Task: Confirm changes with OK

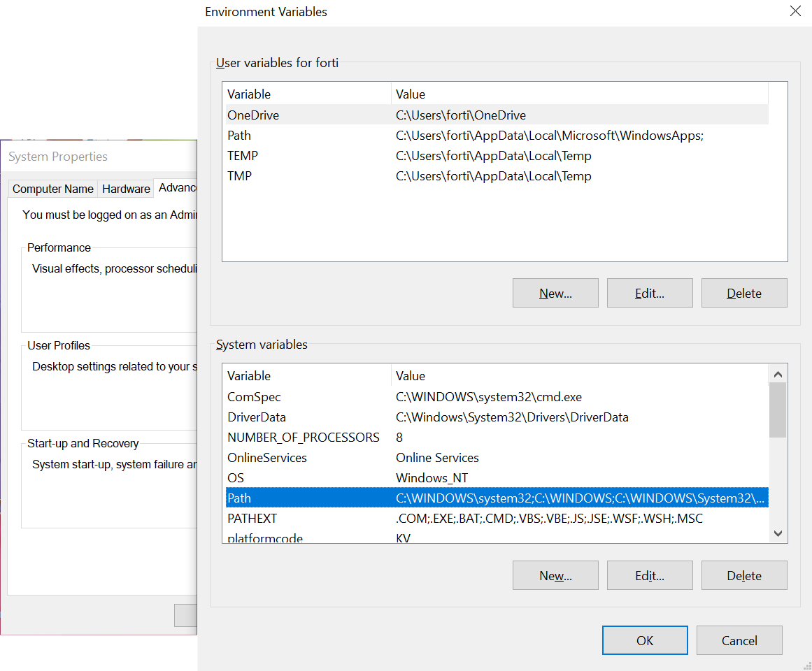Action: (645, 640)
